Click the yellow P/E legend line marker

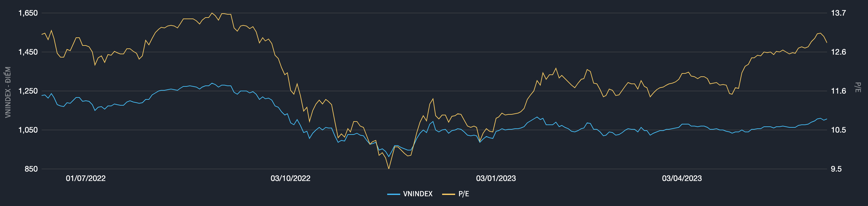(x=448, y=194)
